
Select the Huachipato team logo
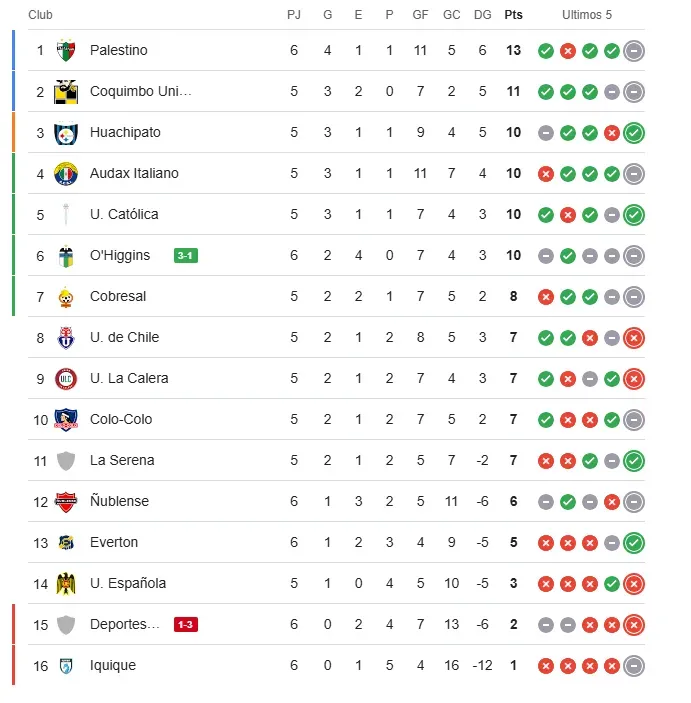coord(66,132)
